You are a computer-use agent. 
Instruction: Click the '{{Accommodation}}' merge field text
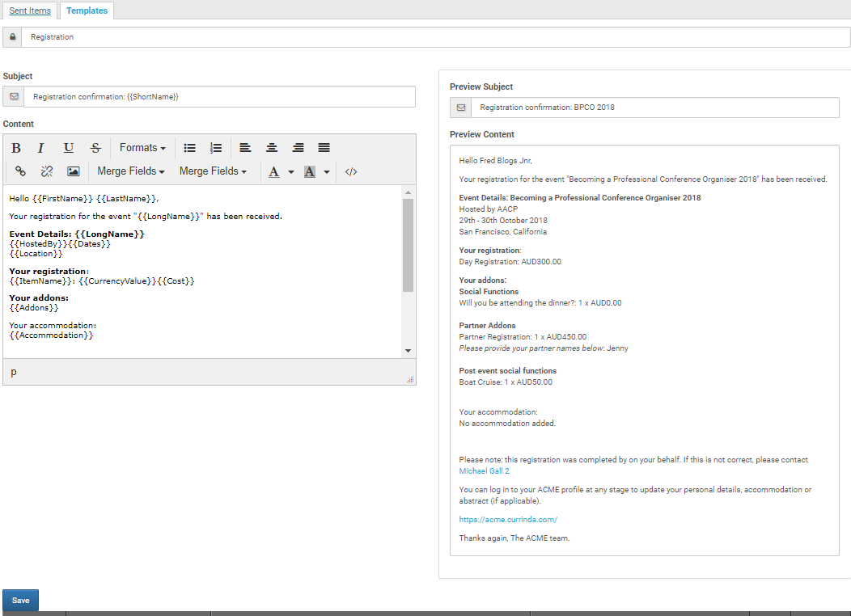click(51, 335)
